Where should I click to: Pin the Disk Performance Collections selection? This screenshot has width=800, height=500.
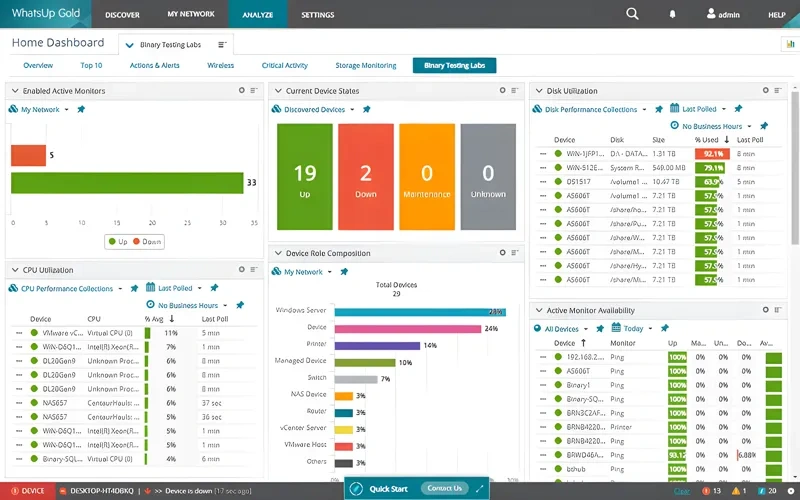659,109
